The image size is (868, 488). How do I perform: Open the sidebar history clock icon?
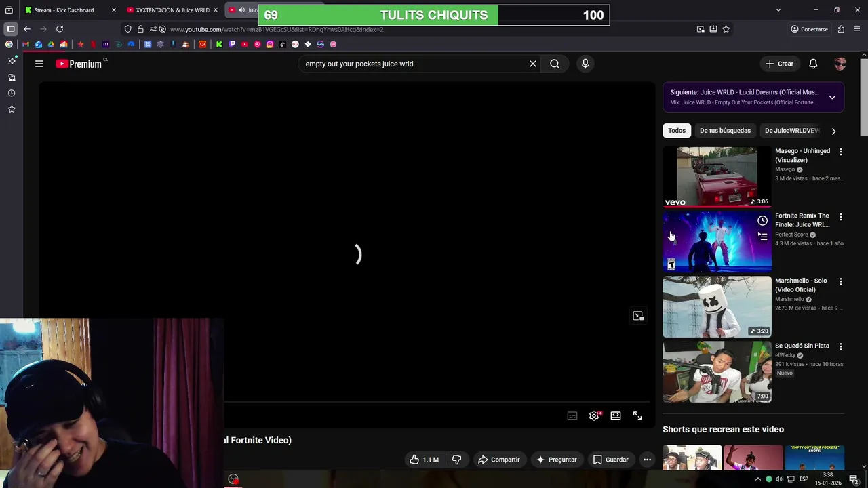[x=12, y=93]
